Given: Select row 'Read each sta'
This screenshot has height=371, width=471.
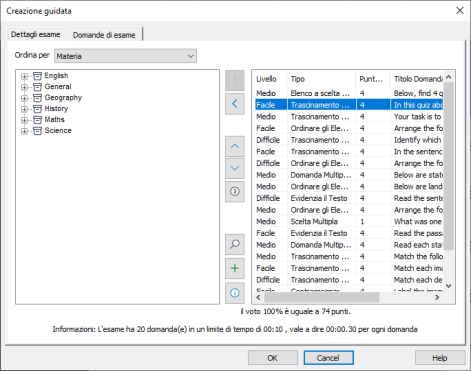Looking at the screenshot, I should click(x=348, y=245).
